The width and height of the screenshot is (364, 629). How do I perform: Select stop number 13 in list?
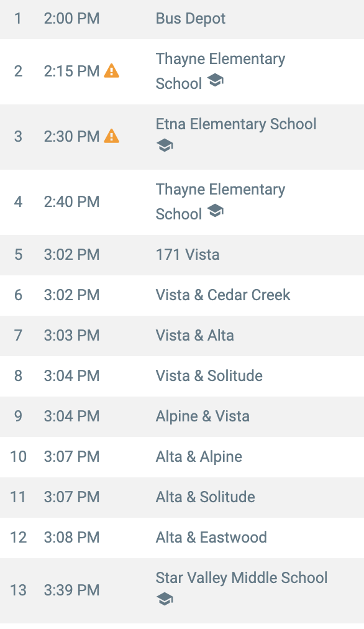(x=19, y=590)
